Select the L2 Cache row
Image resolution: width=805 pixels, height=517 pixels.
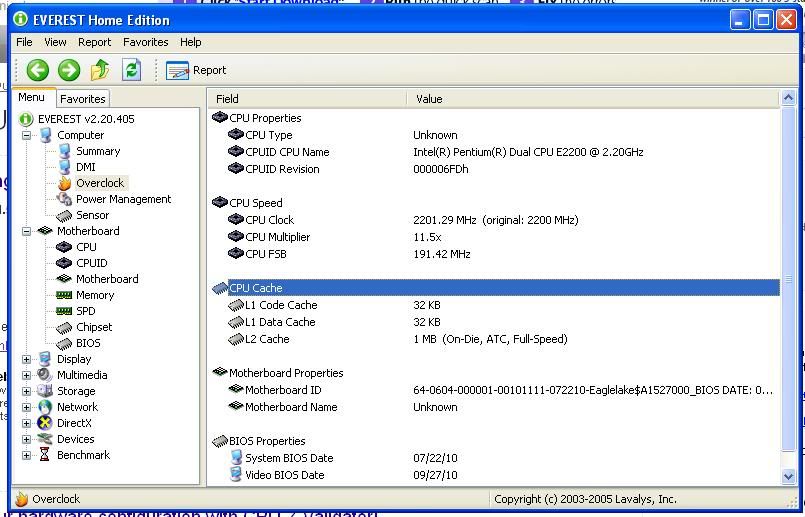tap(495, 339)
